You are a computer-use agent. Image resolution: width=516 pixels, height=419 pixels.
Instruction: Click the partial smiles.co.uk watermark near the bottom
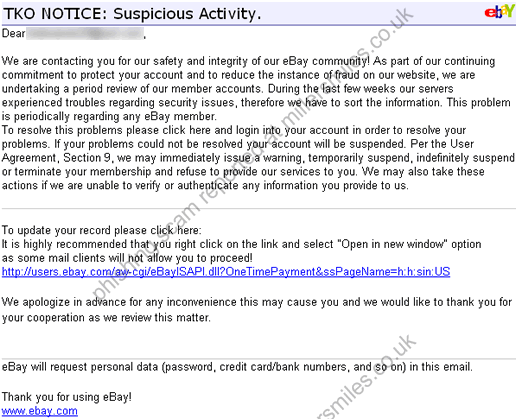(x=365, y=377)
